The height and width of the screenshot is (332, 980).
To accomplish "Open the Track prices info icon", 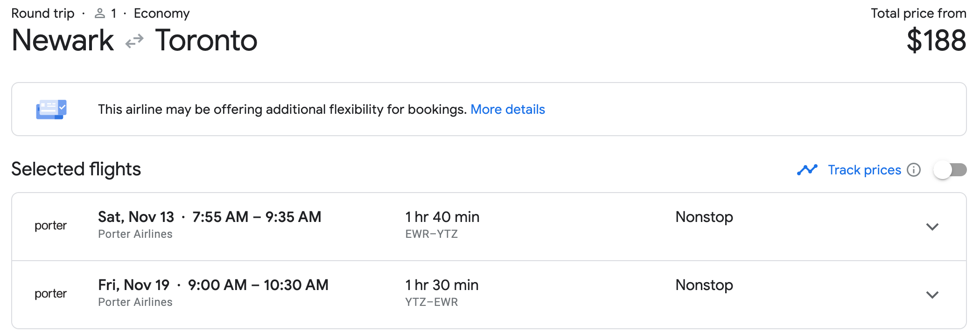I will pos(914,170).
